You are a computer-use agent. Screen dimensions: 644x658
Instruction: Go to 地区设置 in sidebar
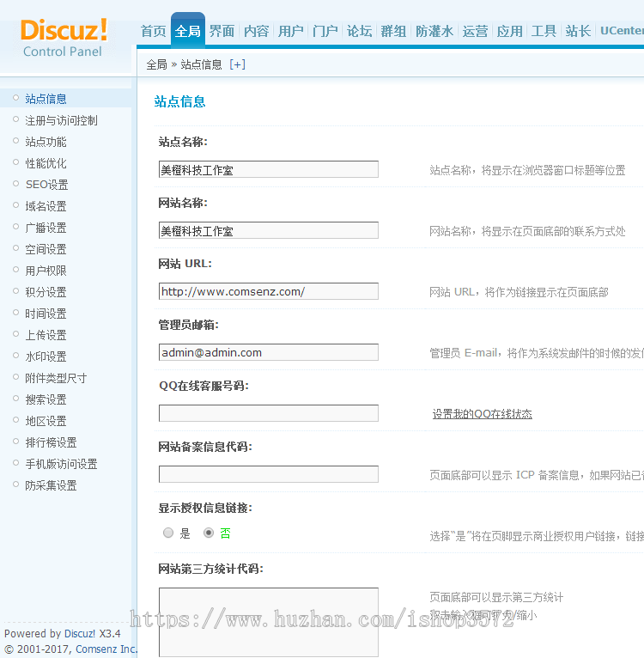point(46,421)
